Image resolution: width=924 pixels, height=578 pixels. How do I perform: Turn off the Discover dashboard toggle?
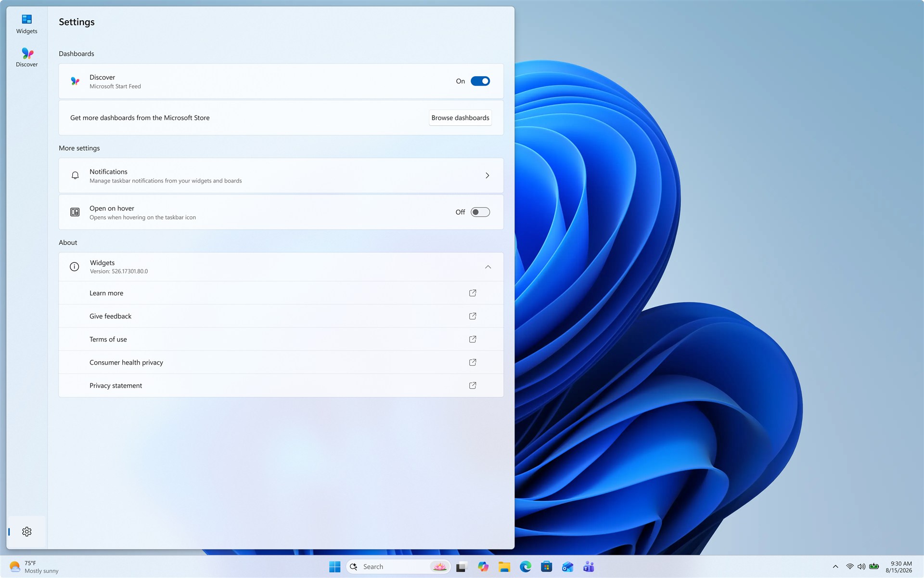pos(480,81)
